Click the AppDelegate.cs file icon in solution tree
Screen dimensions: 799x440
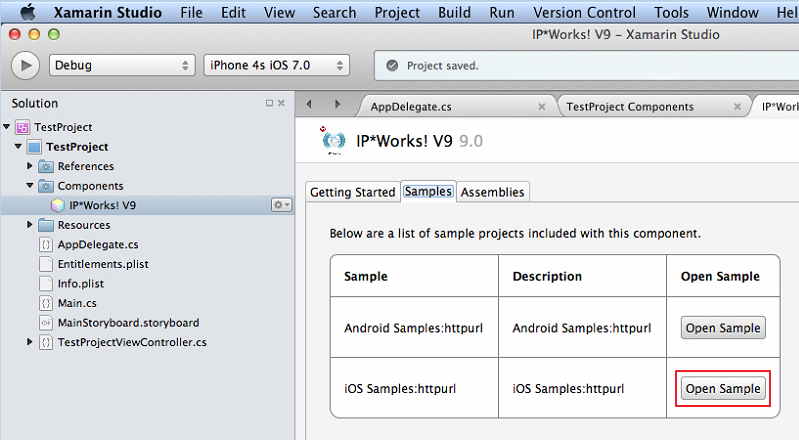coord(46,244)
